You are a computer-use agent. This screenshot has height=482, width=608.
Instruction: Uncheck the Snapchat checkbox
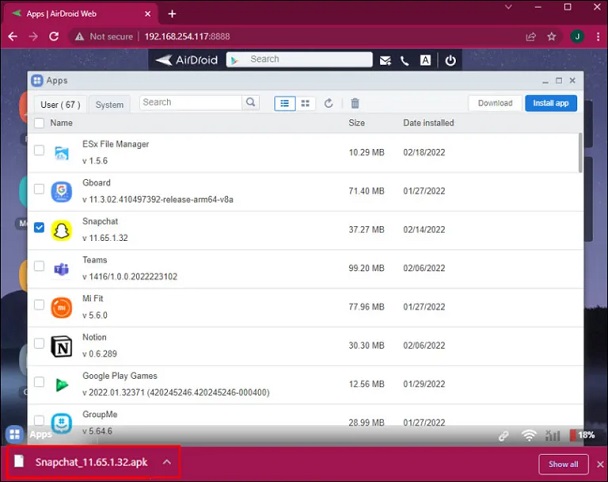click(39, 227)
